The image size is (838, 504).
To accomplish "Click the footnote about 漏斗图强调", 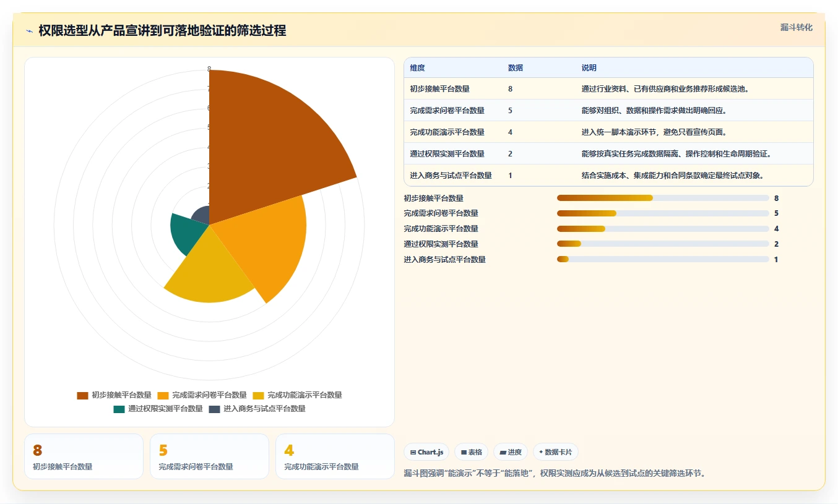I will [555, 474].
